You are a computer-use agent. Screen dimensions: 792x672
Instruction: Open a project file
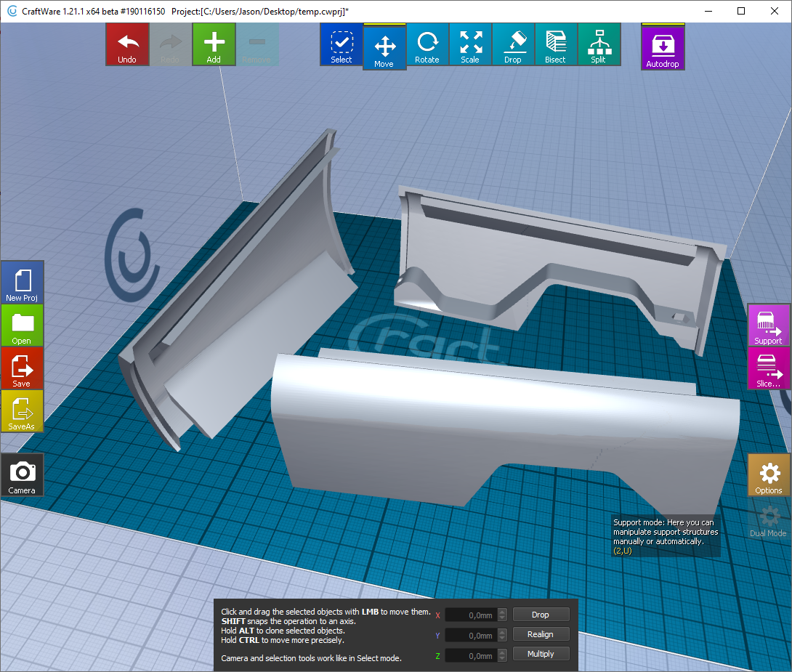[23, 325]
